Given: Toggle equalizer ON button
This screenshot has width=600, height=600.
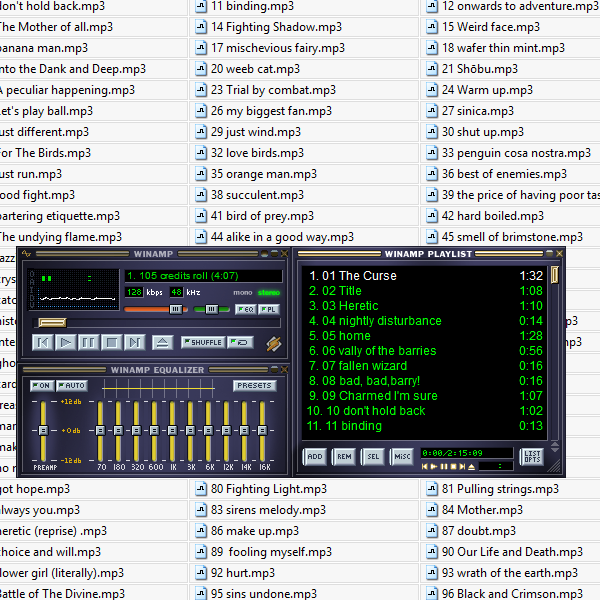Looking at the screenshot, I should pos(42,385).
